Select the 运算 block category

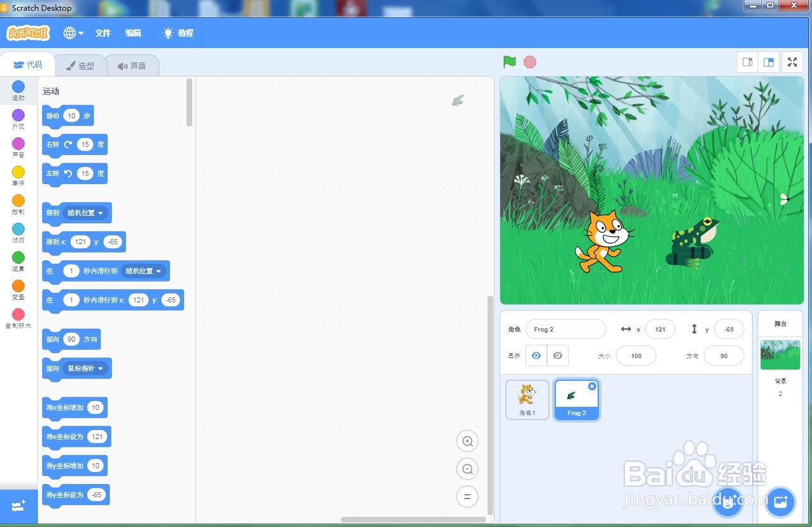[18, 261]
